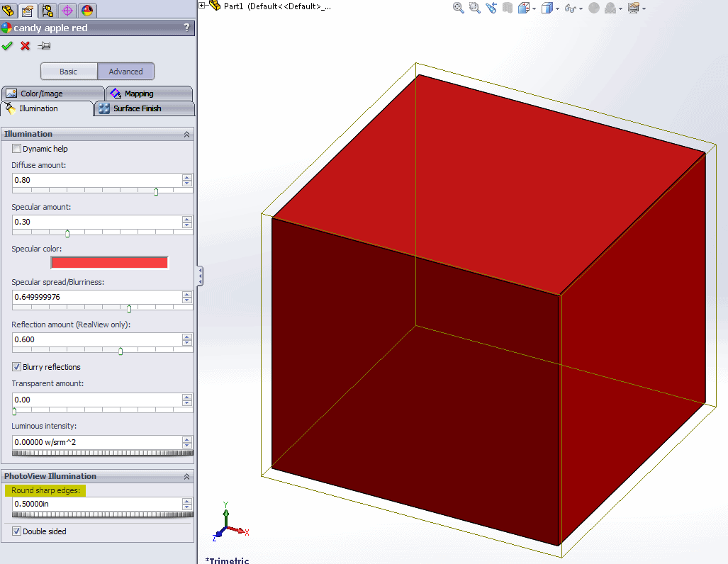Click the Round sharp edges 0.50000in field
The image size is (728, 564).
[x=97, y=504]
